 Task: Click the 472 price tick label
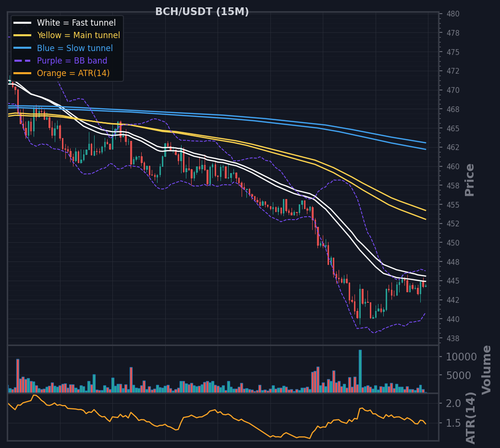(x=453, y=71)
